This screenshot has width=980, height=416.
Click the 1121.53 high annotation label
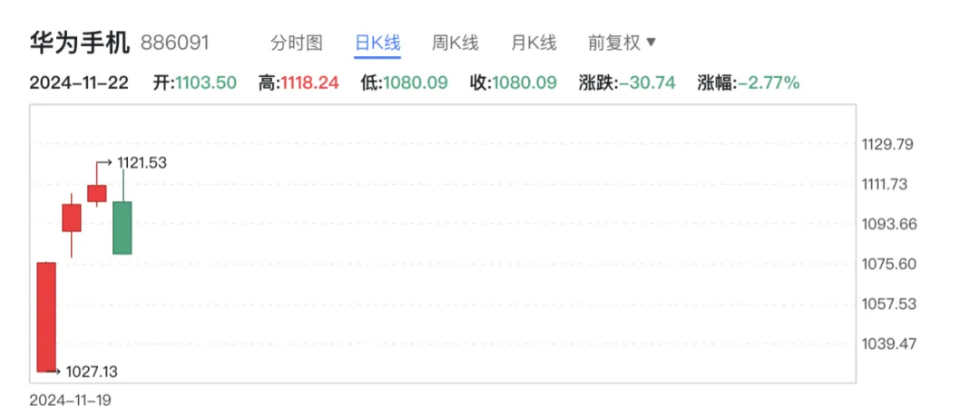coord(142,163)
